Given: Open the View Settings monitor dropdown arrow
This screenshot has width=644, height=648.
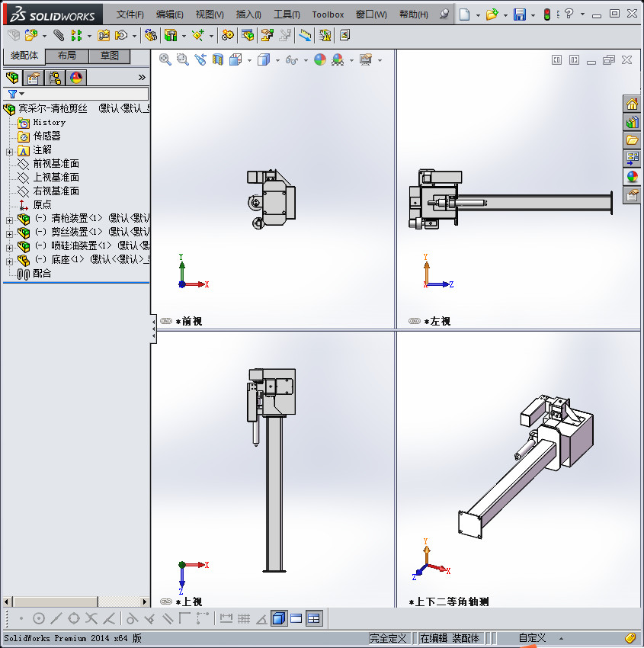Looking at the screenshot, I should pyautogui.click(x=380, y=61).
